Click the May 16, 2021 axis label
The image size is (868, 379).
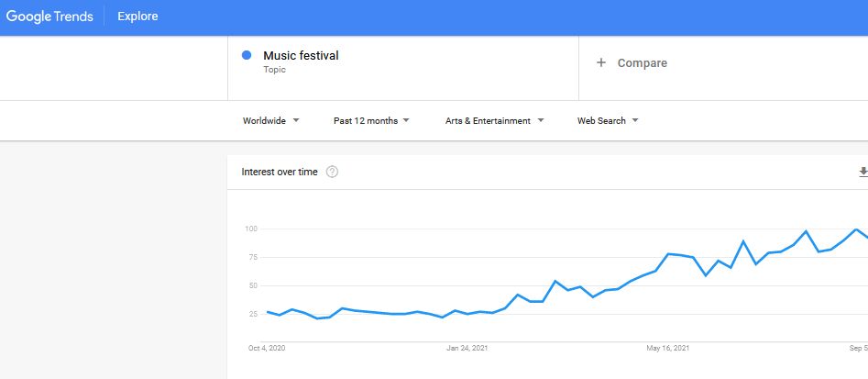point(667,349)
